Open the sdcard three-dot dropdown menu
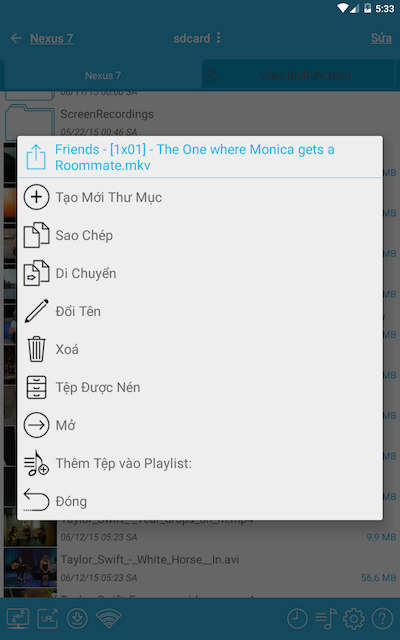This screenshot has height=640, width=400. coord(219,38)
